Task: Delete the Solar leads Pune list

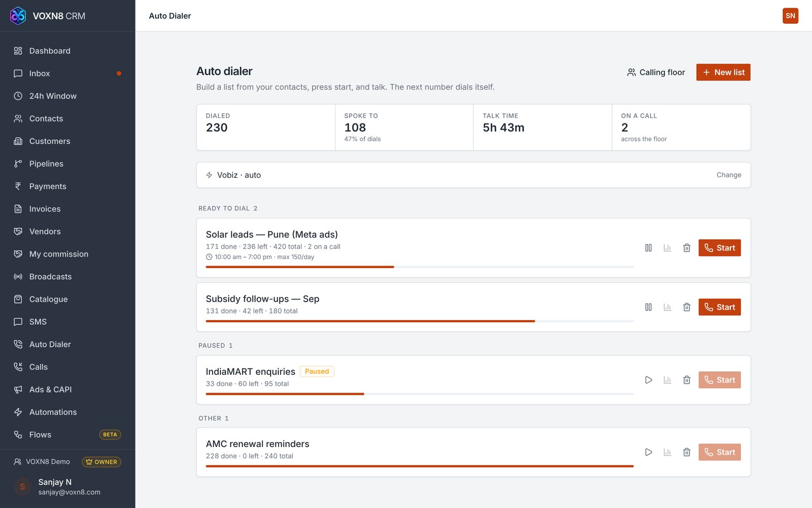Action: tap(687, 248)
